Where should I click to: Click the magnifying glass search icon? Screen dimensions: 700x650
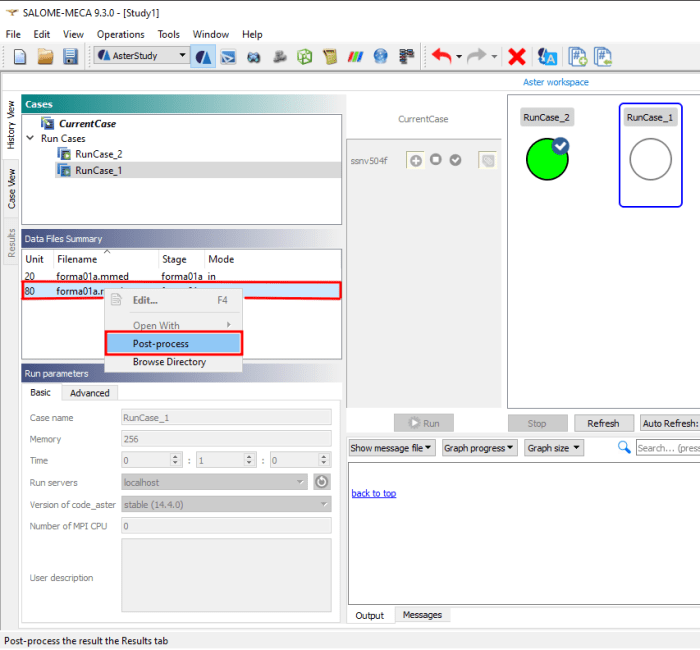click(x=624, y=447)
